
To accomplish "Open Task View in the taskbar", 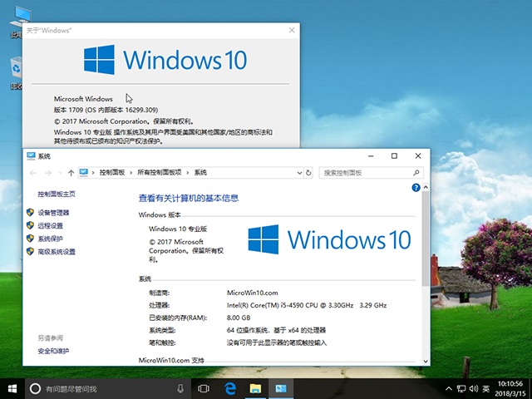I will pyautogui.click(x=203, y=388).
